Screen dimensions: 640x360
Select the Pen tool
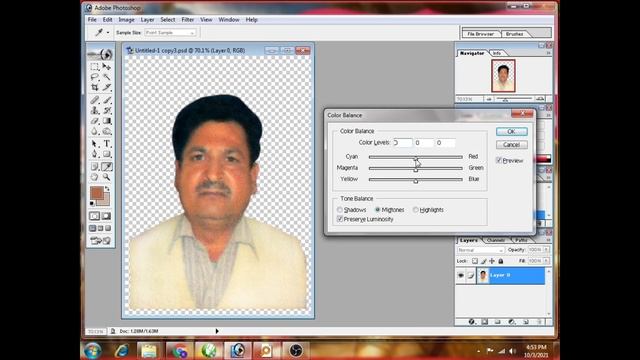coord(95,154)
